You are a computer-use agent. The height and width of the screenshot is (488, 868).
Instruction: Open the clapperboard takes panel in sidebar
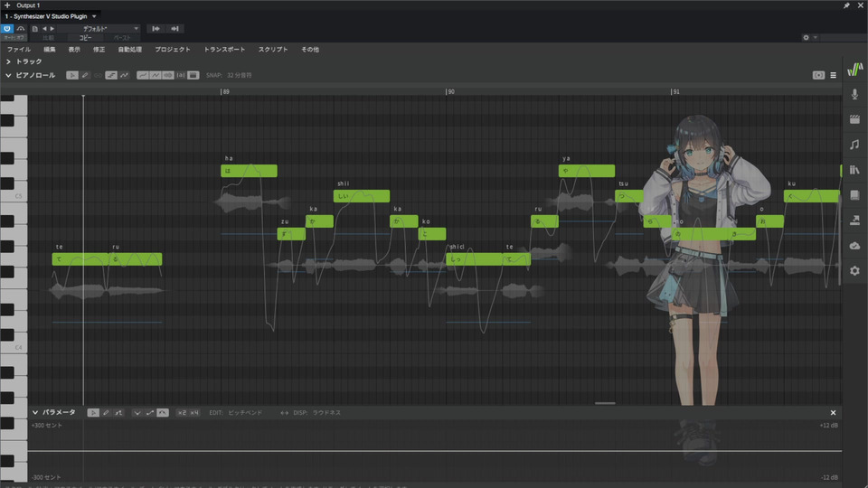point(854,119)
